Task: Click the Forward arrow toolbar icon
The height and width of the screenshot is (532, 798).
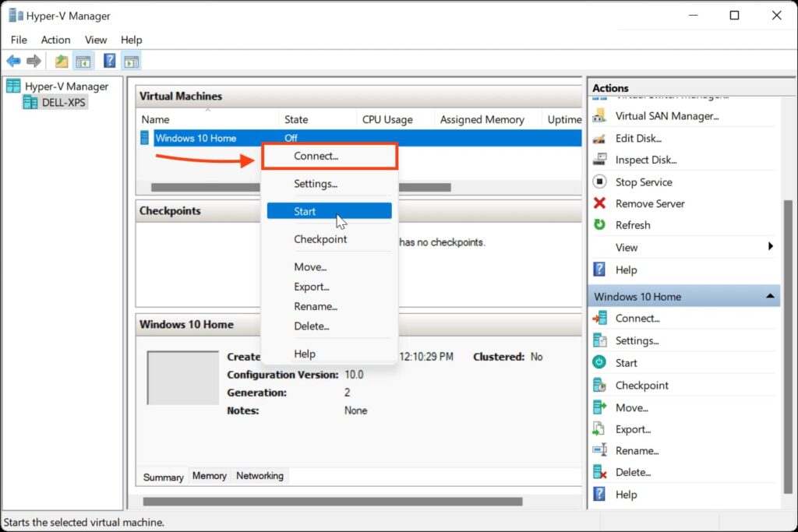Action: pyautogui.click(x=34, y=62)
